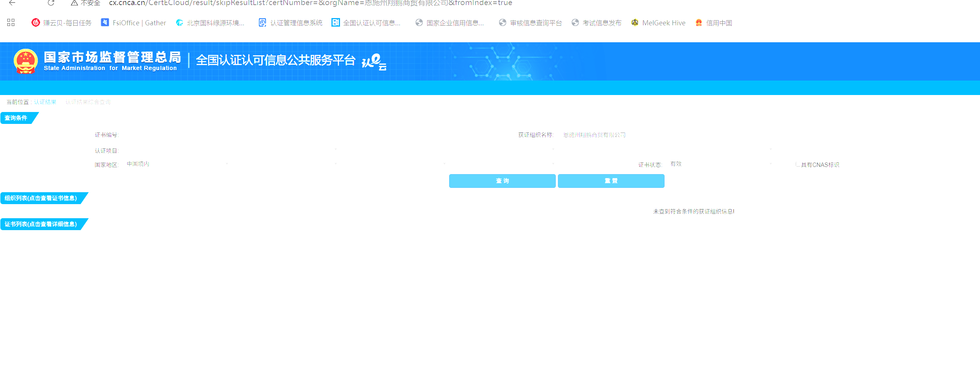980x388 pixels.
Task: Select the 组织列表 section tab
Action: pos(41,198)
